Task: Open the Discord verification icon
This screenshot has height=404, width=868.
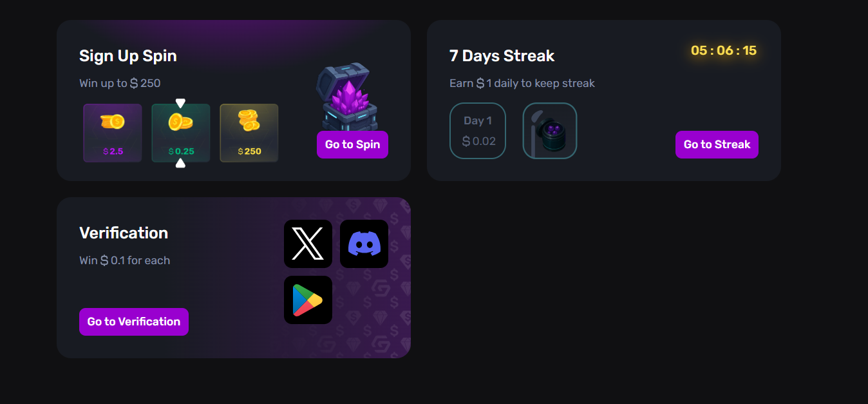Action: pos(364,244)
